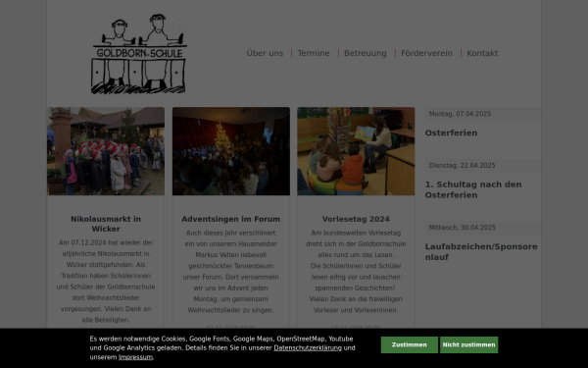Open the Datenschutzerklärung link
Screen dimensions: 588x368
[308, 347]
